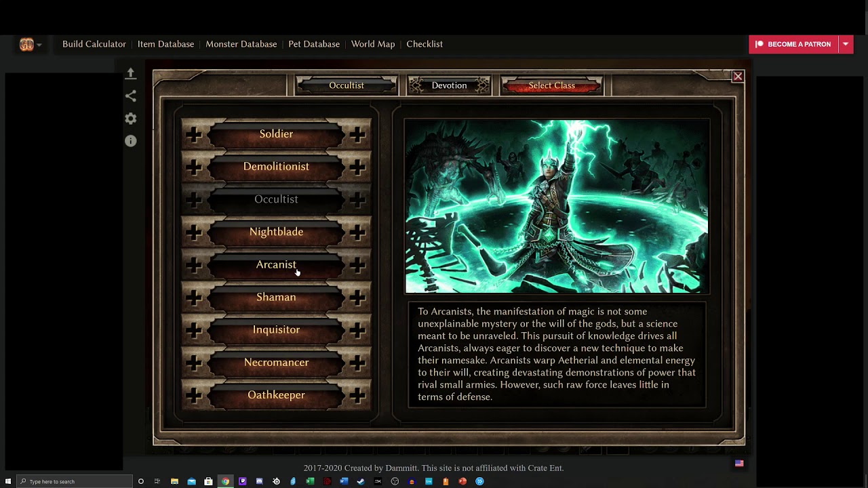Open the Mail app on taskbar
The height and width of the screenshot is (488, 868).
[x=191, y=481]
